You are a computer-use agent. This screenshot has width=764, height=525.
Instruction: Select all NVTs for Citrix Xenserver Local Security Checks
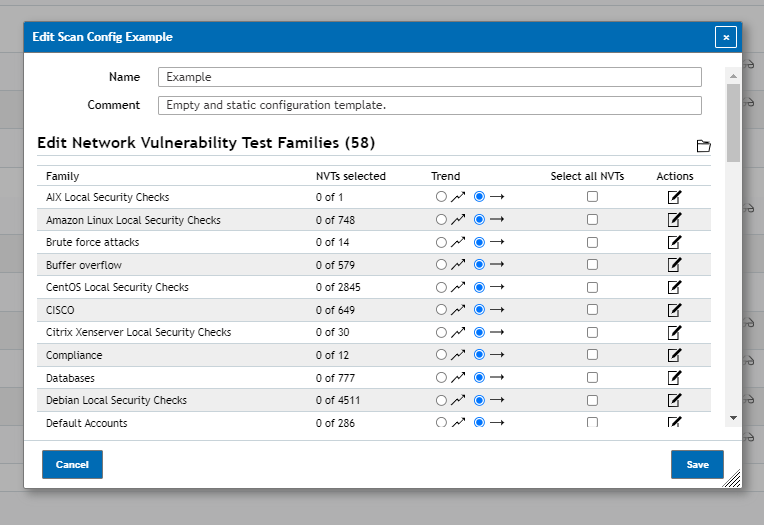(x=592, y=332)
